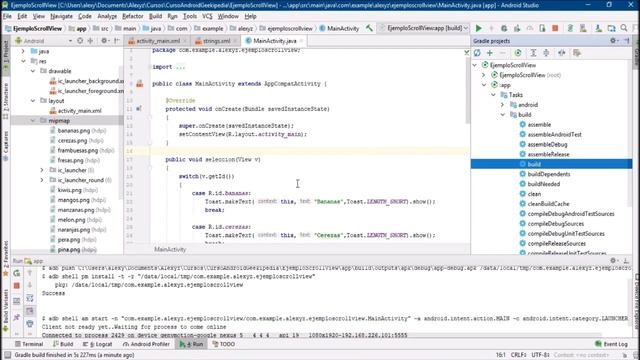Unfold the collapsed import region
Viewport: 640px width, 360px height.
pos(180,67)
